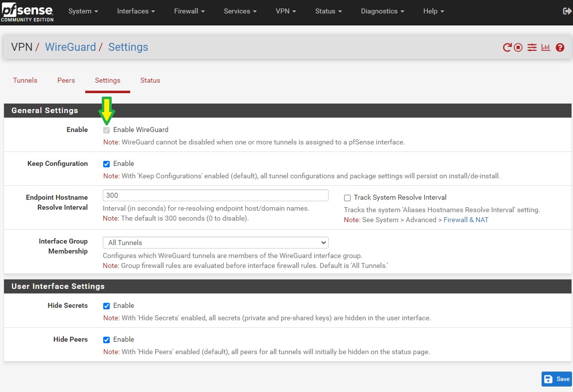This screenshot has width=573, height=392.
Task: Uncheck the Hide Secrets checkbox
Action: click(x=106, y=306)
